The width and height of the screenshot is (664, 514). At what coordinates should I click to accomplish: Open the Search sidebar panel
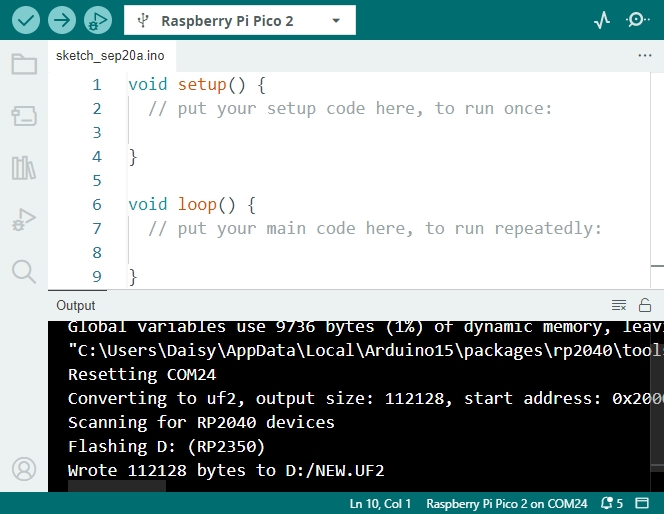24,271
